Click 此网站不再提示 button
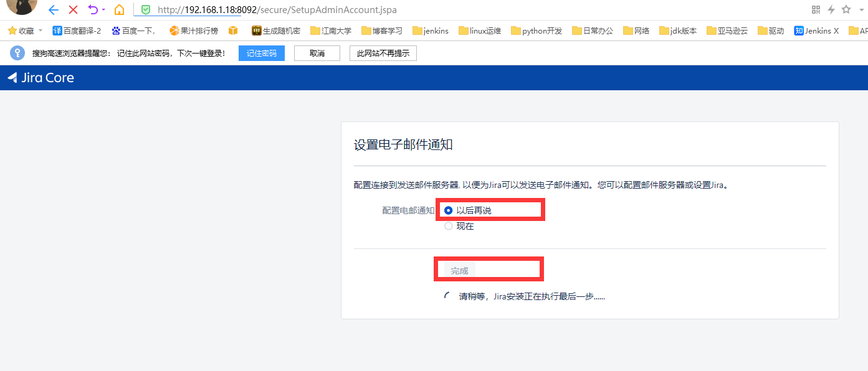Screen dimensions: 868x371 pos(383,54)
